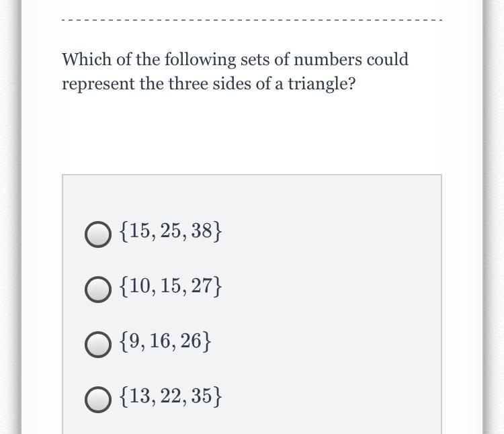Click the "represent the three sides" question line

pyautogui.click(x=208, y=84)
